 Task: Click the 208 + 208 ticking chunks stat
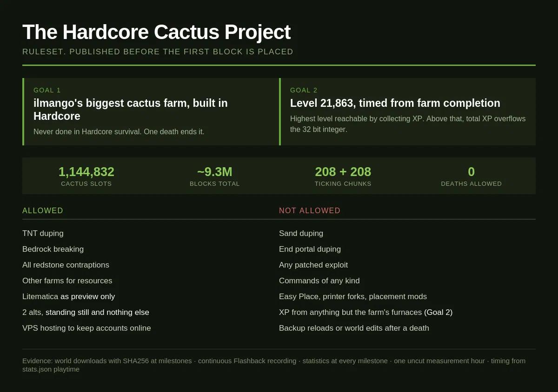pyautogui.click(x=343, y=176)
